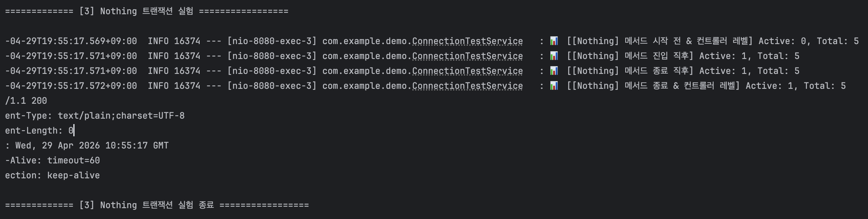Viewport: 868px width, 219px height.
Task: Click the "text/plain;charset=UTF-8" content type text
Action: [121, 116]
